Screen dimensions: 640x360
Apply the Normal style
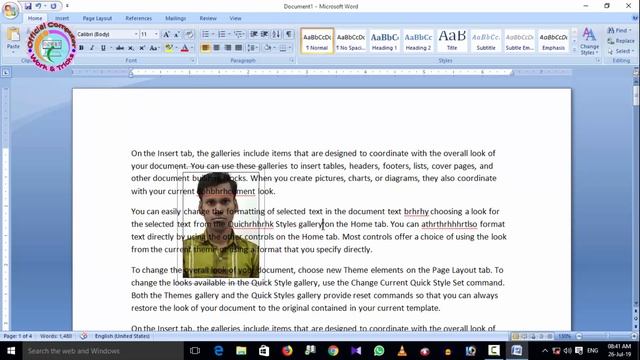317,41
